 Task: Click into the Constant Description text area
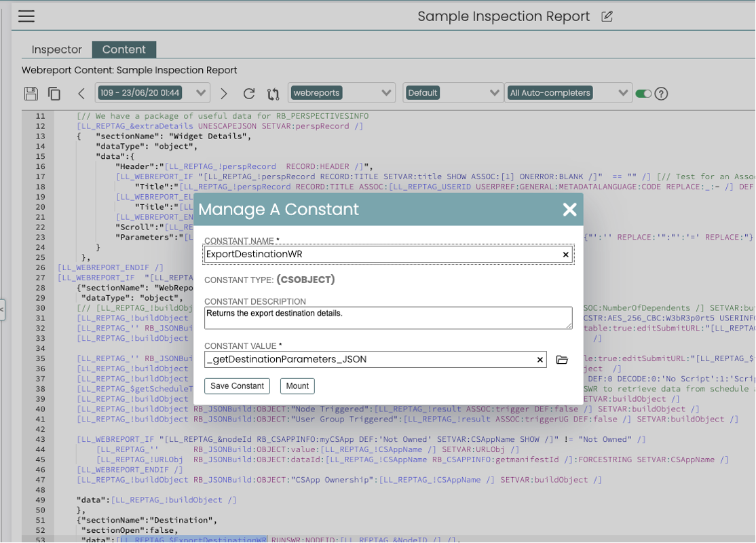(x=388, y=318)
